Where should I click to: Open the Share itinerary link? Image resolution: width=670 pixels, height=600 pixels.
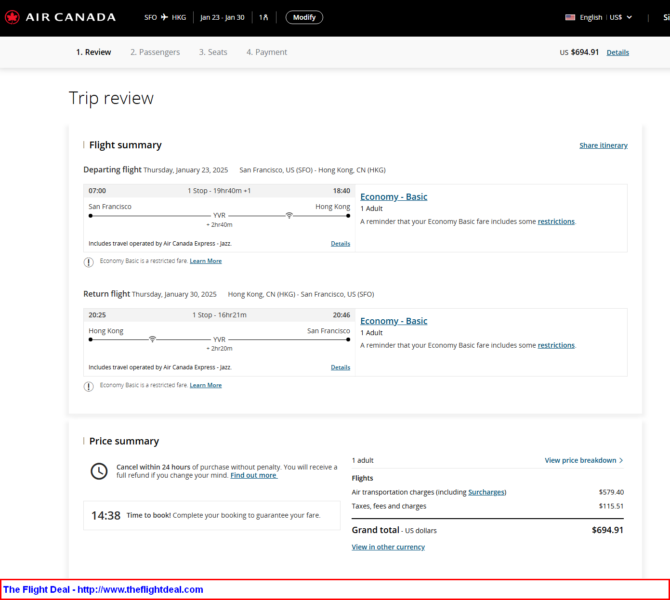pos(603,145)
